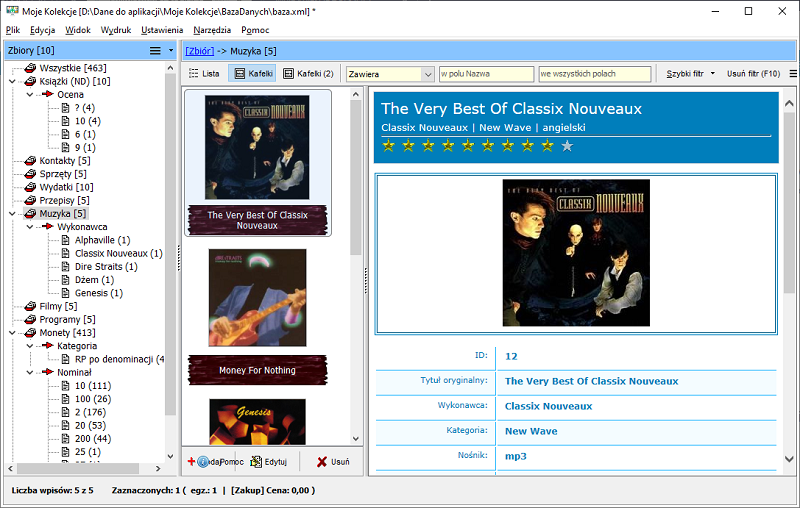Screen dimensions: 800x508
Task: Click the Programy collection icon
Action: click(31, 319)
